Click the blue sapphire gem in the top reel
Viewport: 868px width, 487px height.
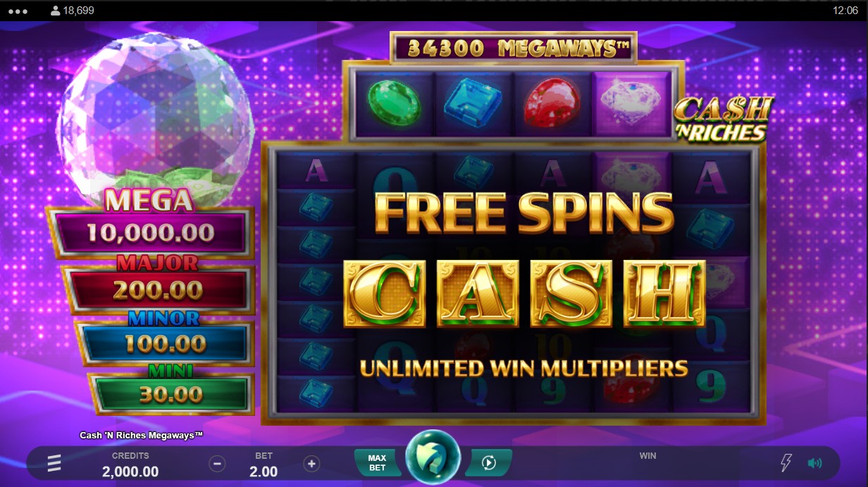click(473, 103)
